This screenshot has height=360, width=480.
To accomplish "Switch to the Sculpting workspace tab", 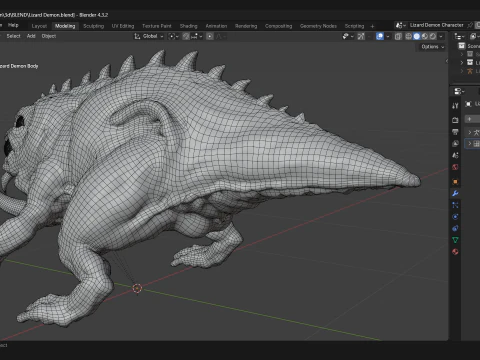I will coord(94,26).
